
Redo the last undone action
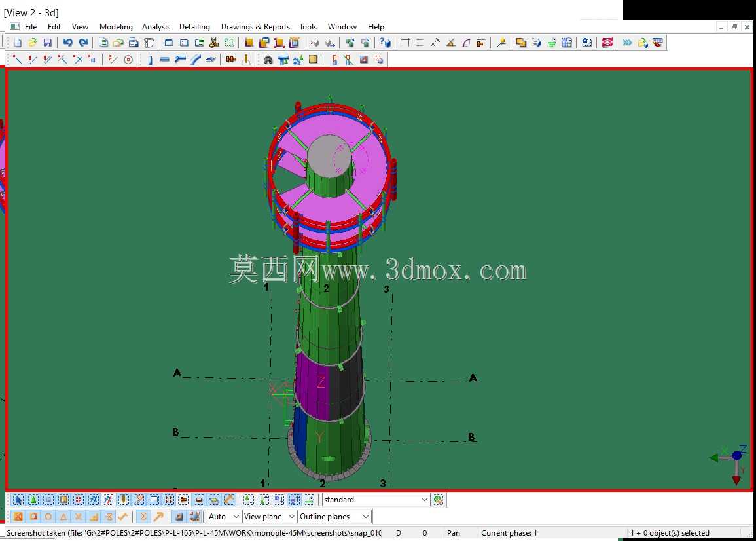coord(83,43)
